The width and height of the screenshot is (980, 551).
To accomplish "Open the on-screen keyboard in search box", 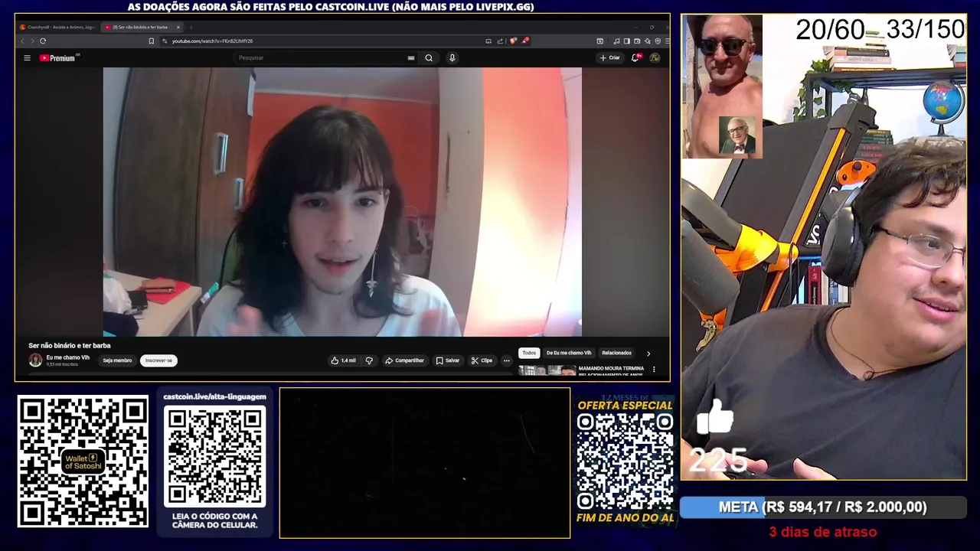I will (411, 57).
